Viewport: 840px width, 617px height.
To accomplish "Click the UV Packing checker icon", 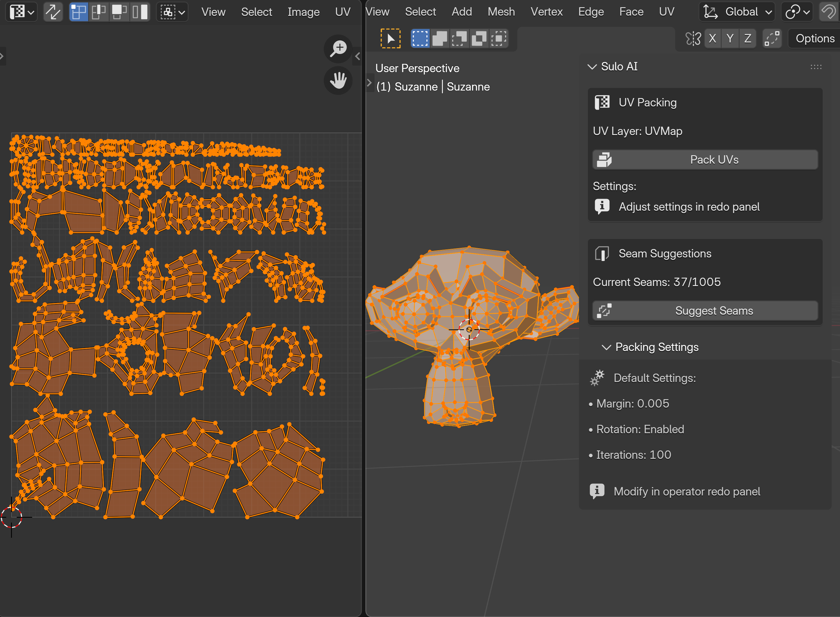I will click(602, 102).
